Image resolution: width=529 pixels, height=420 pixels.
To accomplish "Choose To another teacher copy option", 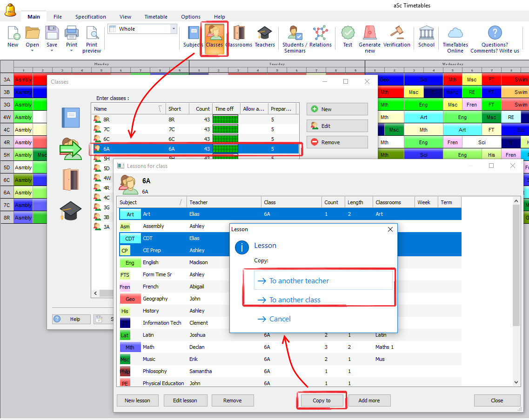I will coord(323,280).
